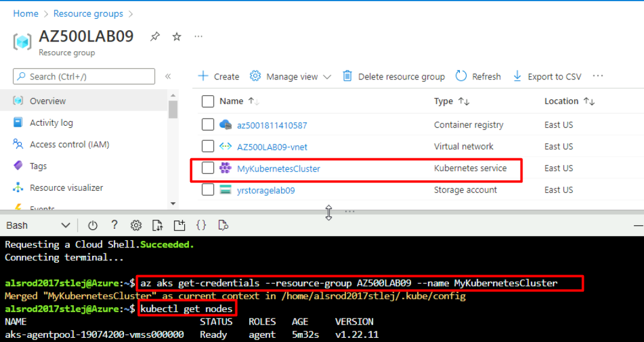Open the az5001811410587 container registry
This screenshot has width=644, height=342.
[272, 125]
